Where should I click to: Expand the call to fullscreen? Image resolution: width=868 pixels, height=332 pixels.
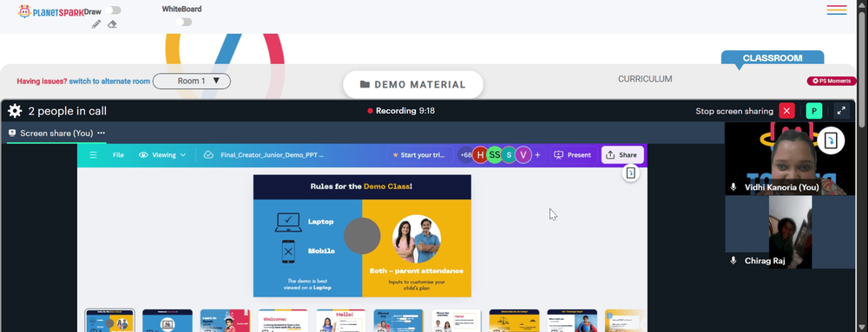(x=841, y=111)
